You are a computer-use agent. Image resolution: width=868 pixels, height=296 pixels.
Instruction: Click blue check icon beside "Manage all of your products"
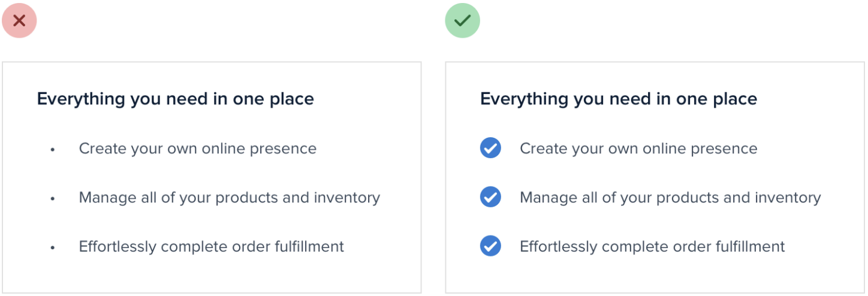click(x=490, y=197)
